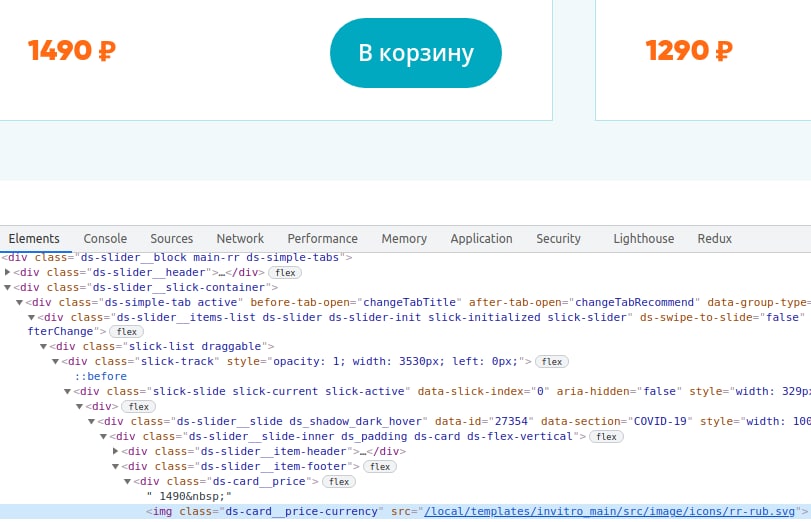Select the "1490&nbsp;" text node
The width and height of the screenshot is (811, 522).
[x=189, y=496]
